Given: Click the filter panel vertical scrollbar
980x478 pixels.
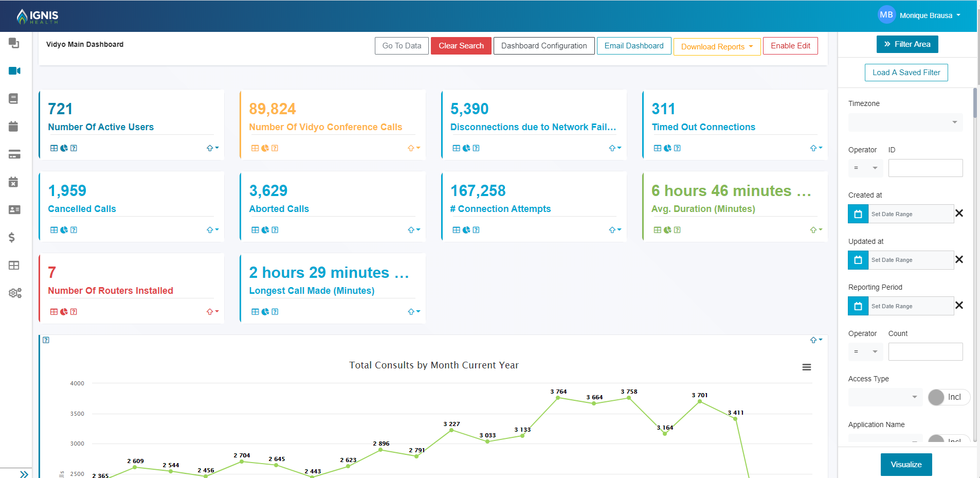Looking at the screenshot, I should pyautogui.click(x=974, y=103).
